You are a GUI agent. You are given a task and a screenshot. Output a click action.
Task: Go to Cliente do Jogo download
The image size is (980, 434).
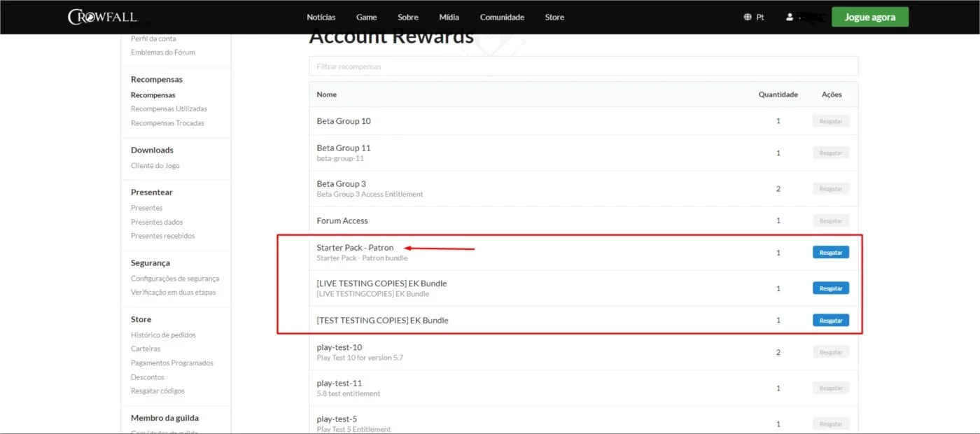pyautogui.click(x=155, y=166)
